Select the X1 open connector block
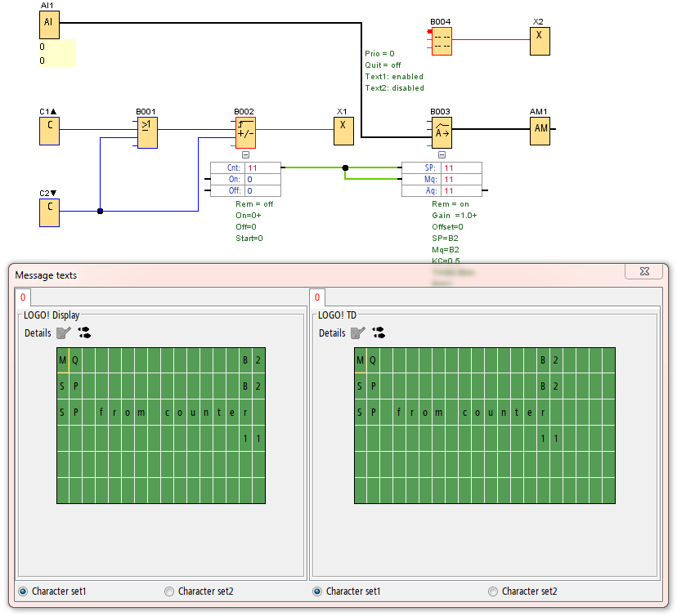Image resolution: width=677 pixels, height=616 pixels. [x=343, y=131]
